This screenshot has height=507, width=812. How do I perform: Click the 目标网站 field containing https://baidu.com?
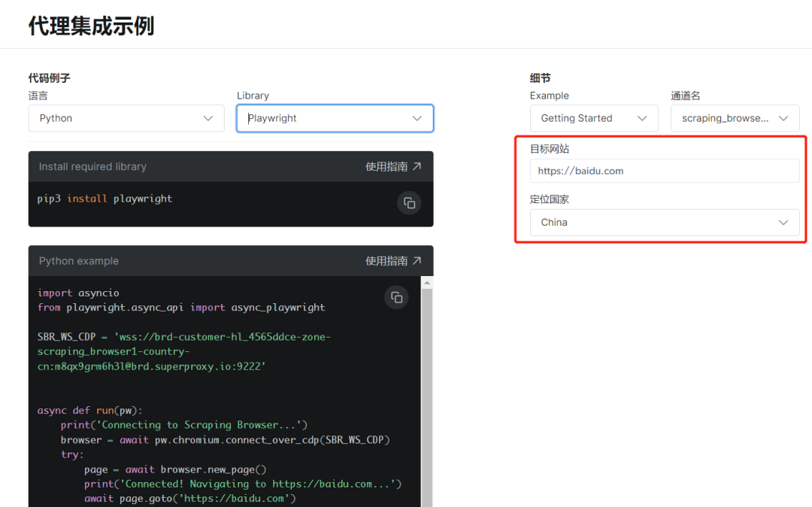tap(665, 171)
